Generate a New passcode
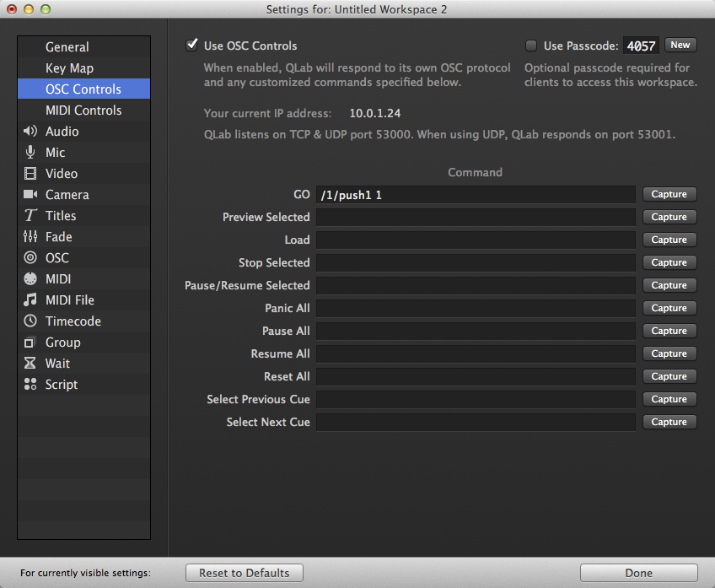This screenshot has height=588, width=715. pyautogui.click(x=680, y=45)
